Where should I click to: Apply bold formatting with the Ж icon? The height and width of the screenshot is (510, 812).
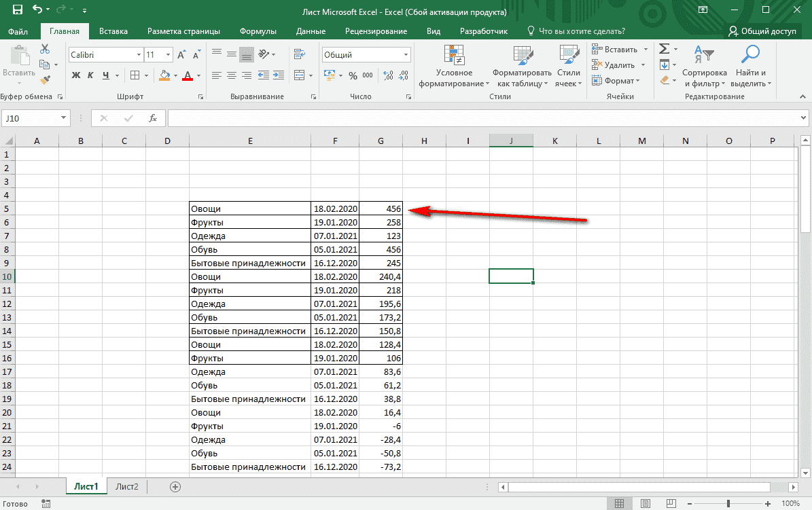click(x=76, y=75)
